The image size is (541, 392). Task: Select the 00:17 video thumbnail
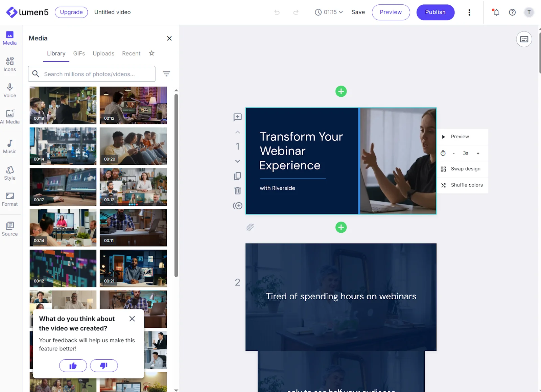click(x=63, y=187)
